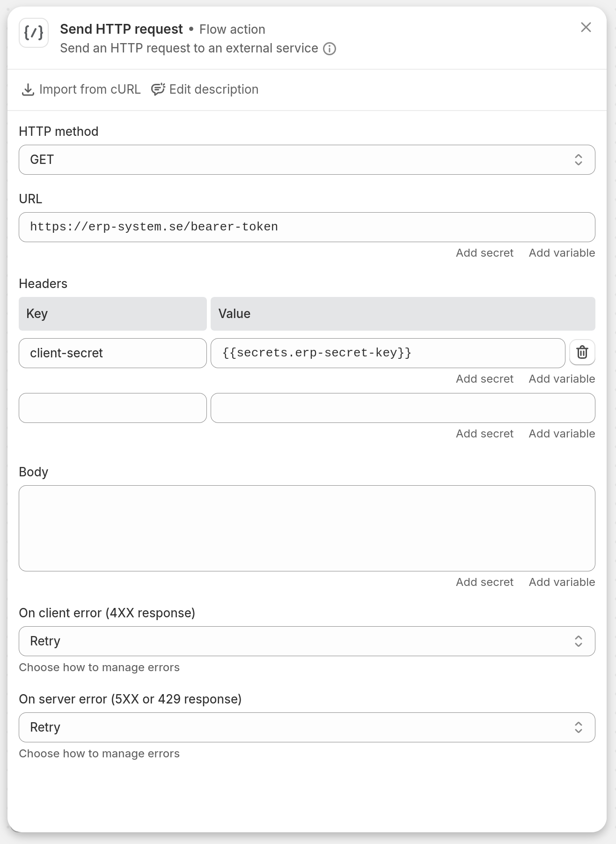616x844 pixels.
Task: Click Add variable below the URL field
Action: [562, 253]
